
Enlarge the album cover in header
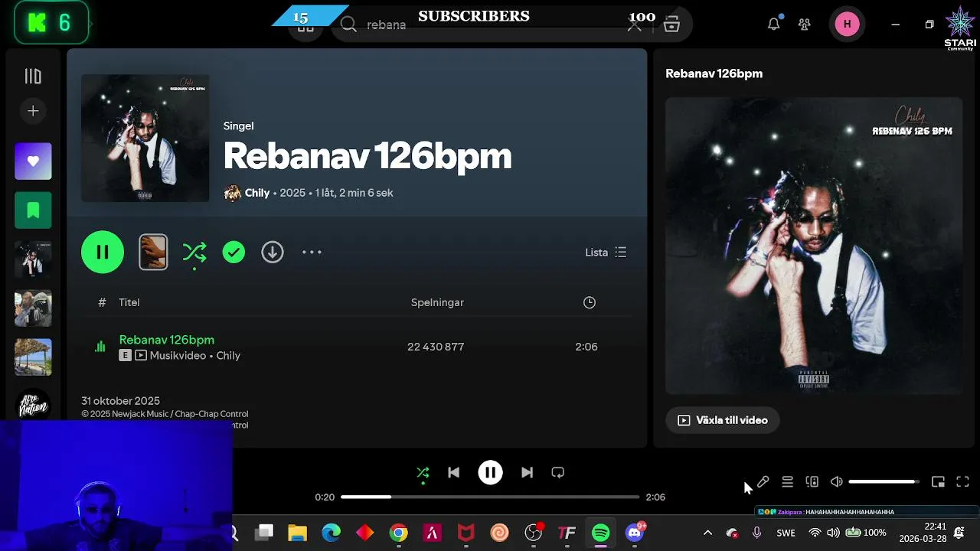pos(145,138)
